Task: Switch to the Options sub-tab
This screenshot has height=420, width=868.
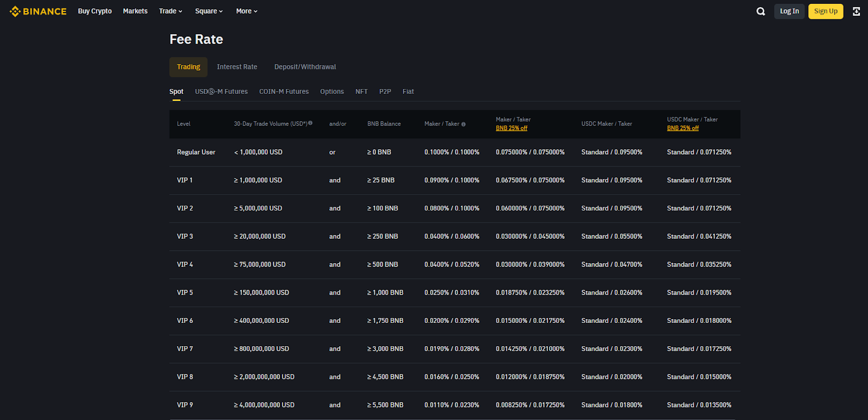Action: click(x=332, y=92)
